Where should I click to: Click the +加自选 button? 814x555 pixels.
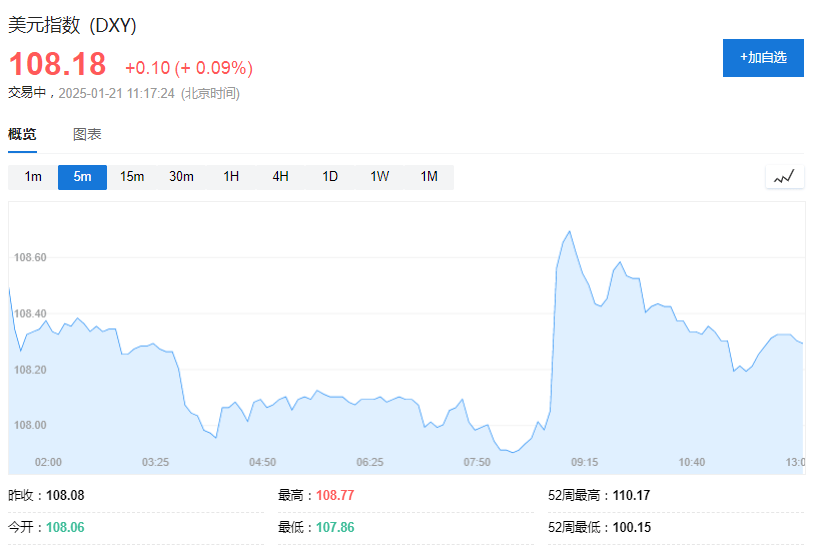point(763,58)
